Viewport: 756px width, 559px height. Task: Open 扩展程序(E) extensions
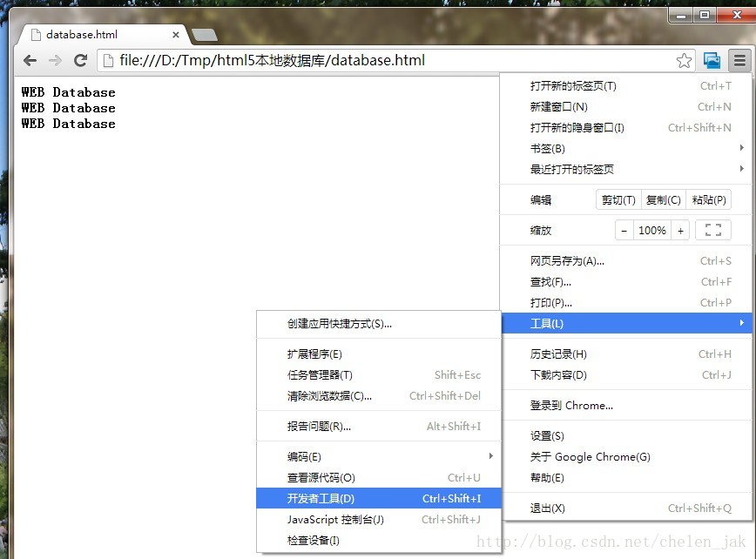(x=379, y=354)
